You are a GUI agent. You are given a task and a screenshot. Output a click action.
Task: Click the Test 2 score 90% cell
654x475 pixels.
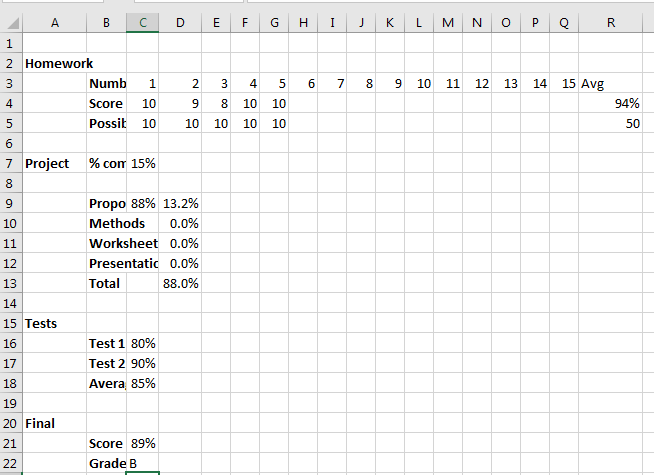pos(142,363)
